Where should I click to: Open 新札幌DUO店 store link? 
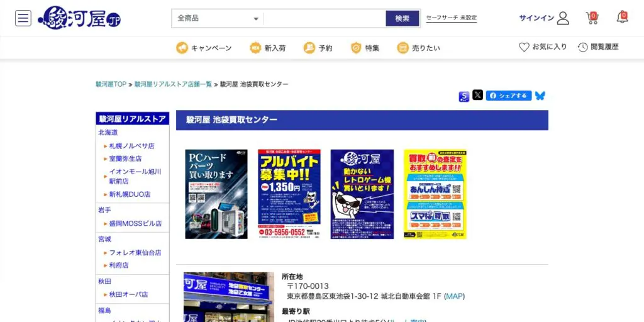click(130, 194)
